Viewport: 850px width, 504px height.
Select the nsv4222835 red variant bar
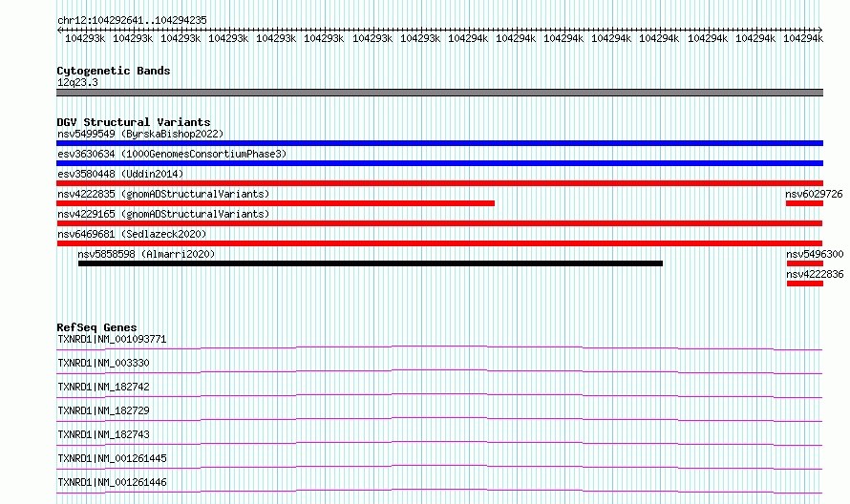[275, 203]
